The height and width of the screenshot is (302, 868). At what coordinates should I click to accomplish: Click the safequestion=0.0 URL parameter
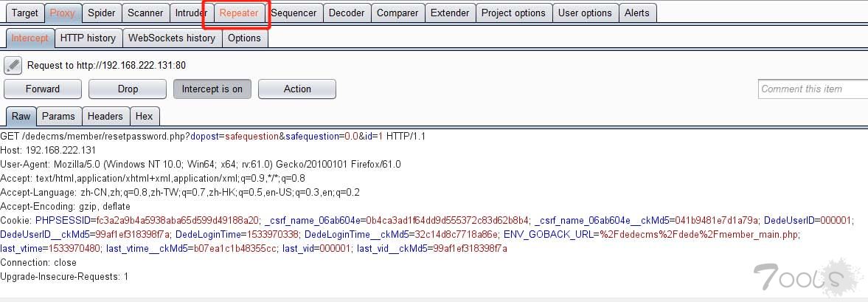tap(322, 137)
